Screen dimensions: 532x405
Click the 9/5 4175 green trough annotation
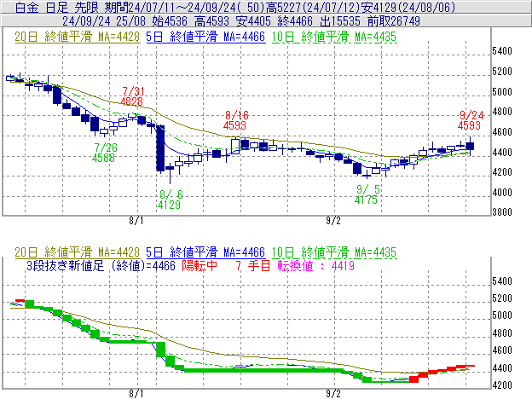[x=367, y=194]
